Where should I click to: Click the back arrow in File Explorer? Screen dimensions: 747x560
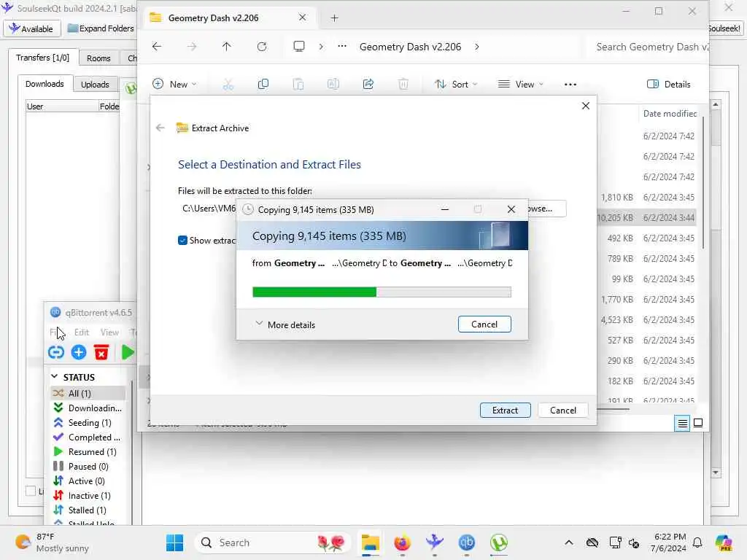coord(157,47)
